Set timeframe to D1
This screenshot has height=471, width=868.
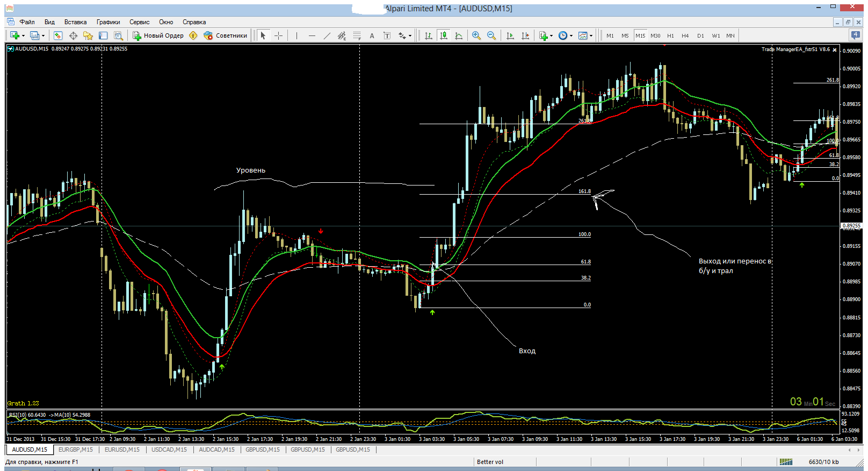pos(700,35)
